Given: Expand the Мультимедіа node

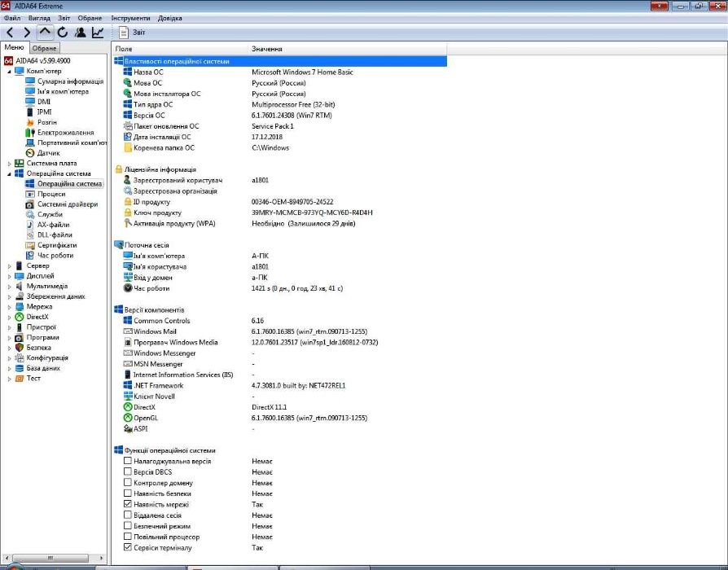Looking at the screenshot, I should click(x=9, y=287).
